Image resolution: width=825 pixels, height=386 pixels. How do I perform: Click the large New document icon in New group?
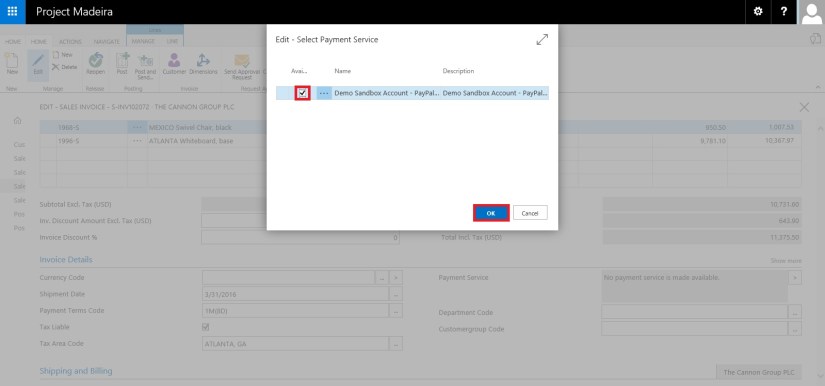pyautogui.click(x=12, y=62)
